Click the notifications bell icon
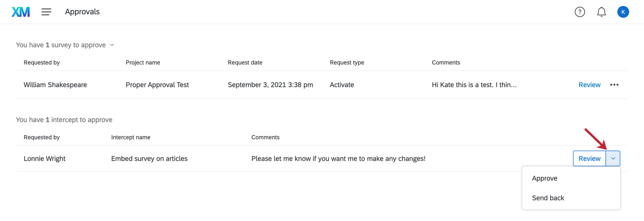 601,12
